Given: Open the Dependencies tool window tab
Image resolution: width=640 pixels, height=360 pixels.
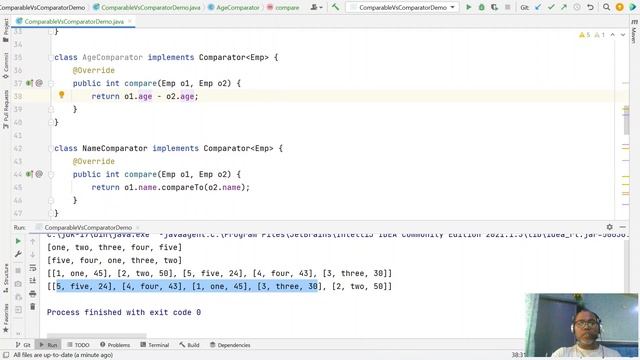Looking at the screenshot, I should tap(230, 345).
